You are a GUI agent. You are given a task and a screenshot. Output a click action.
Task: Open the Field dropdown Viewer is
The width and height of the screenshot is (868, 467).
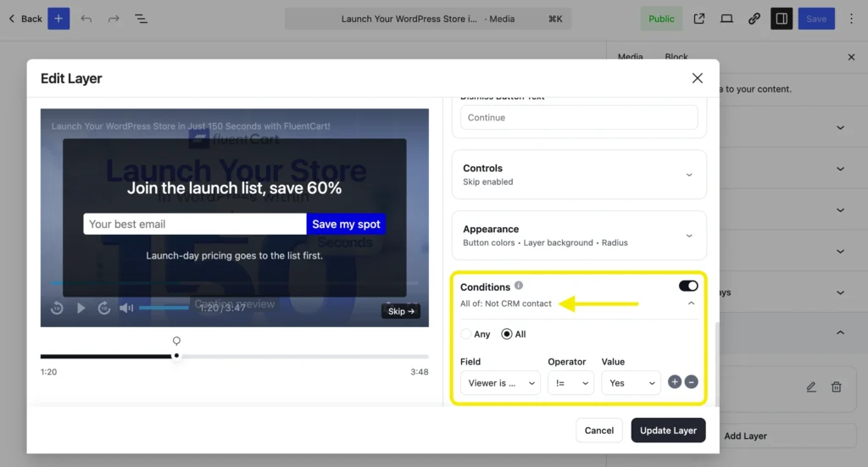click(500, 383)
